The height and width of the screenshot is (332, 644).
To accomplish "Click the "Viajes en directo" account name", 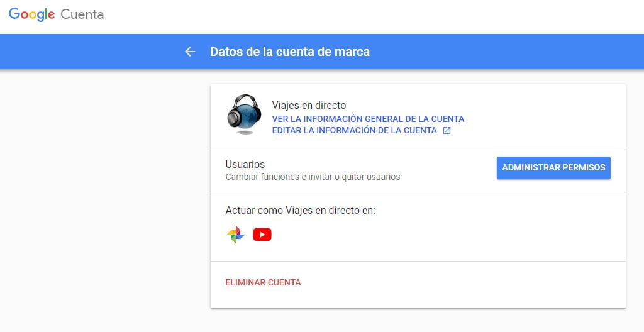I will pyautogui.click(x=309, y=106).
